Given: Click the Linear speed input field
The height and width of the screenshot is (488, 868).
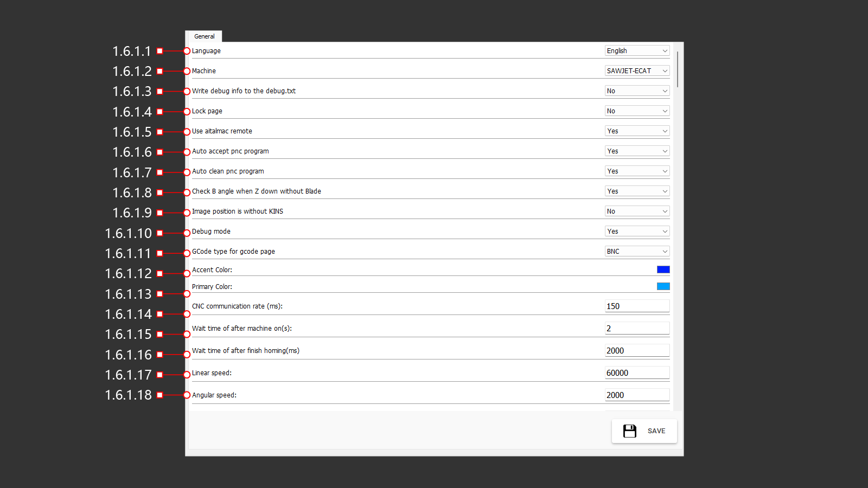Looking at the screenshot, I should pyautogui.click(x=637, y=373).
